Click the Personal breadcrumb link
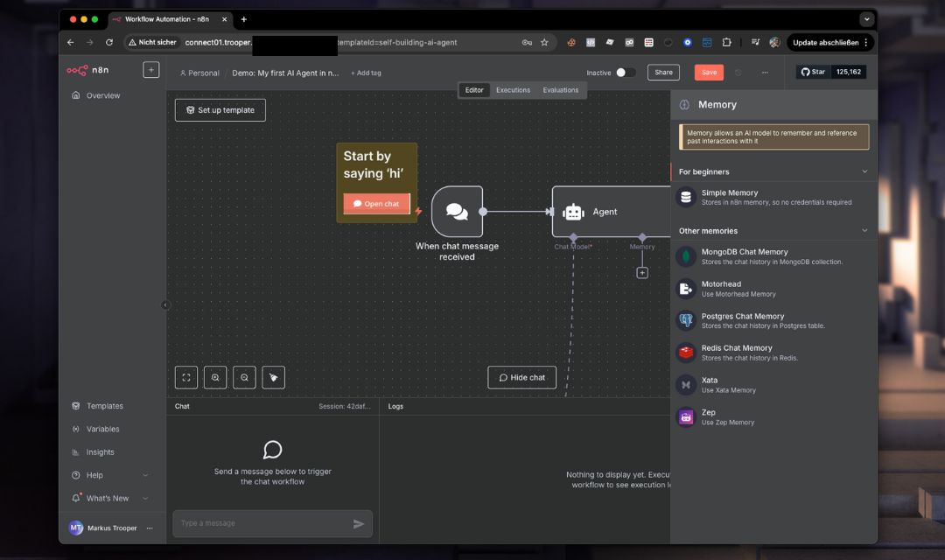Viewport: 945px width, 560px height. pyautogui.click(x=199, y=73)
